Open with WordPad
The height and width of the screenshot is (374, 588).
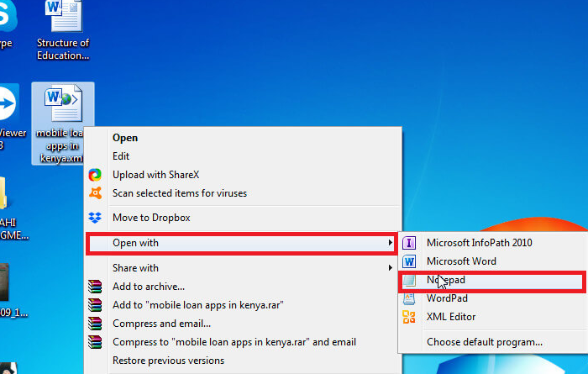coord(447,298)
